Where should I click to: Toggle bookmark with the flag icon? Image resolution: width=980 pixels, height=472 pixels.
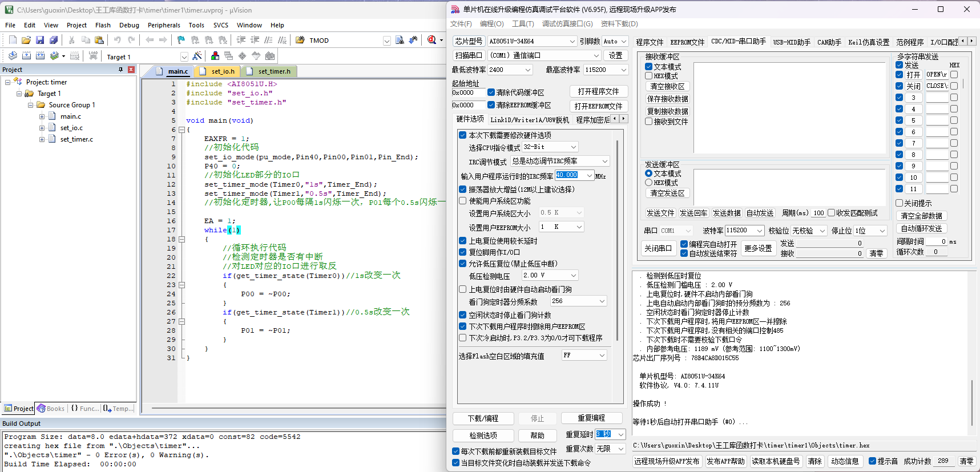click(x=182, y=40)
